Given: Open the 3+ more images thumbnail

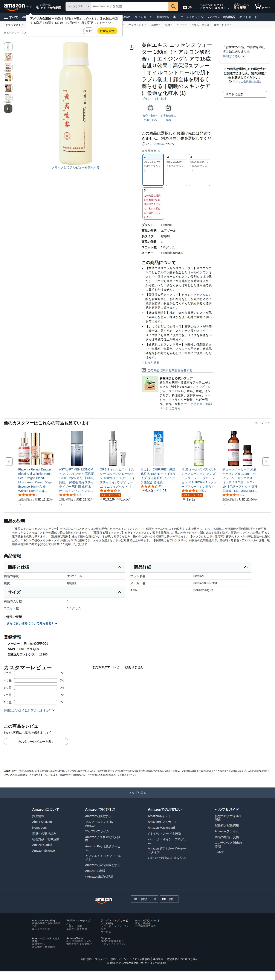Looking at the screenshot, I should [x=8, y=108].
